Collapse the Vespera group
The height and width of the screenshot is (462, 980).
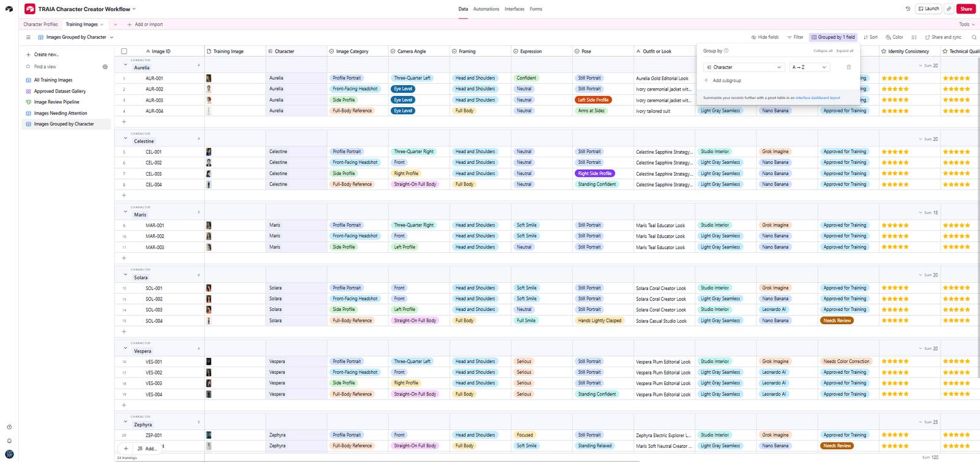coord(126,348)
